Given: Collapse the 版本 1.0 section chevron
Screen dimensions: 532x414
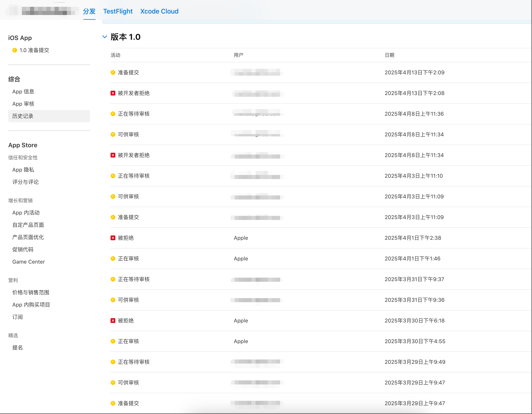Looking at the screenshot, I should [105, 37].
